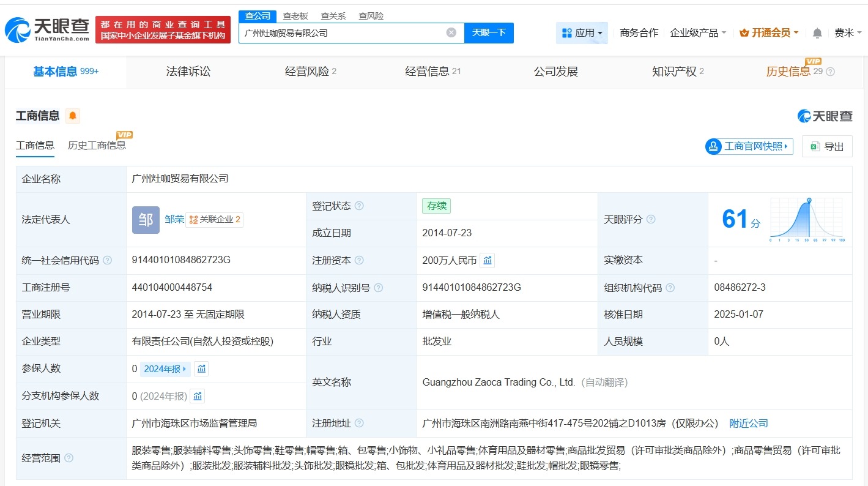Open the 历史工商信息 tab
This screenshot has width=868, height=486.
click(98, 145)
